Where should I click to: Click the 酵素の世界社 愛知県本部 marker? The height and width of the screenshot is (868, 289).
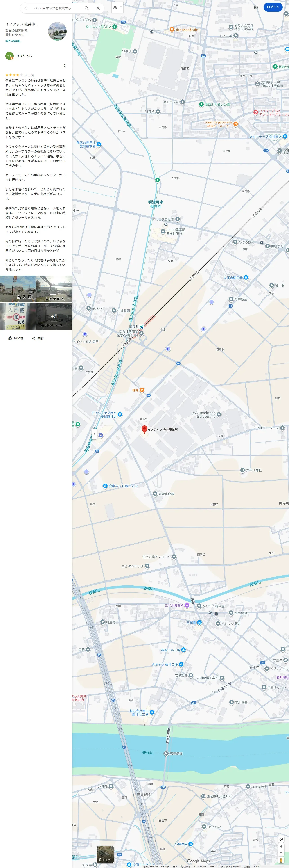click(x=99, y=144)
